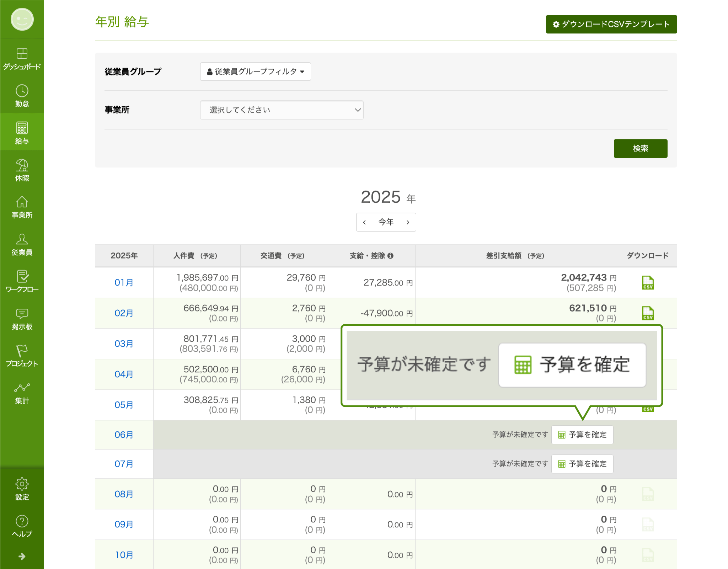Click the 検索 search button
The width and height of the screenshot is (728, 569).
(x=641, y=148)
